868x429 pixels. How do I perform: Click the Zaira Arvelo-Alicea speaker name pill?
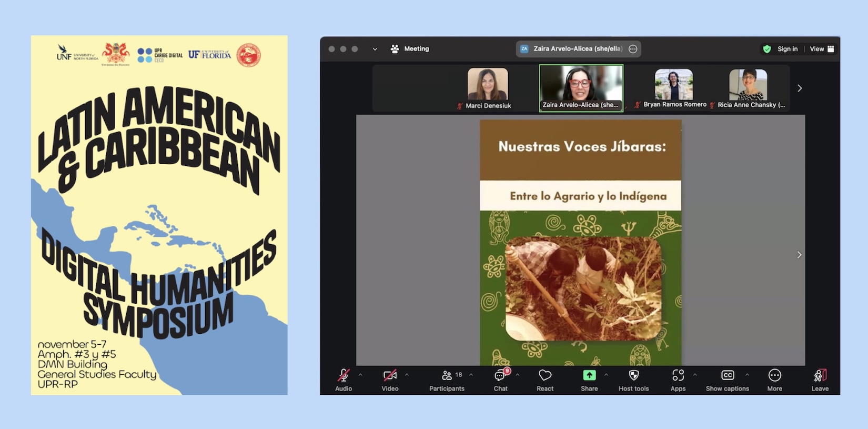(x=578, y=49)
